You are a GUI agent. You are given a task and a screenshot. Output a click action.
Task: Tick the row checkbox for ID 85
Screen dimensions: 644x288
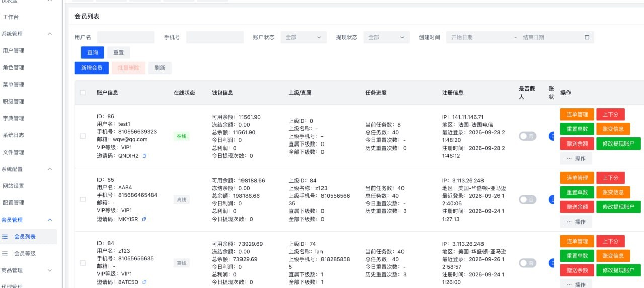(83, 200)
